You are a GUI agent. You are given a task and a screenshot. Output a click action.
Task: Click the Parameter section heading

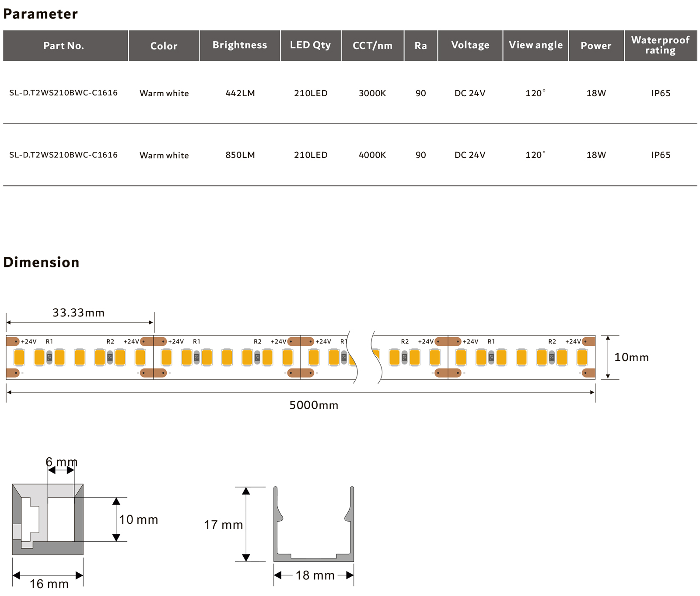point(40,14)
